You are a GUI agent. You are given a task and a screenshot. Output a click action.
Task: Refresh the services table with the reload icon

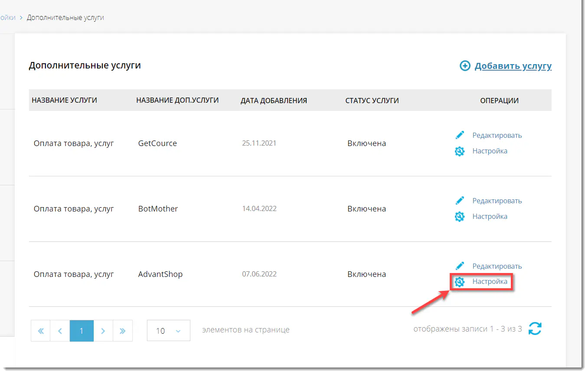coord(535,328)
